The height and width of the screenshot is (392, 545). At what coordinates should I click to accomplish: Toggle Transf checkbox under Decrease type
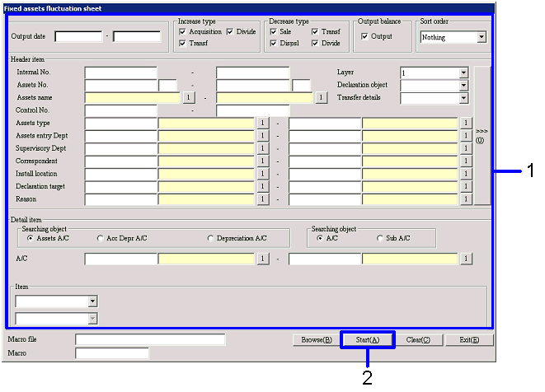[315, 32]
